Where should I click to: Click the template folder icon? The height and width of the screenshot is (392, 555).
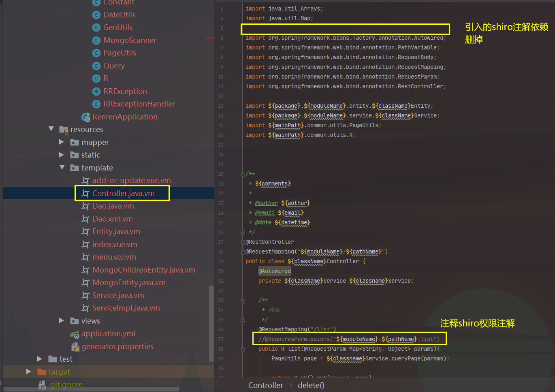pos(75,168)
